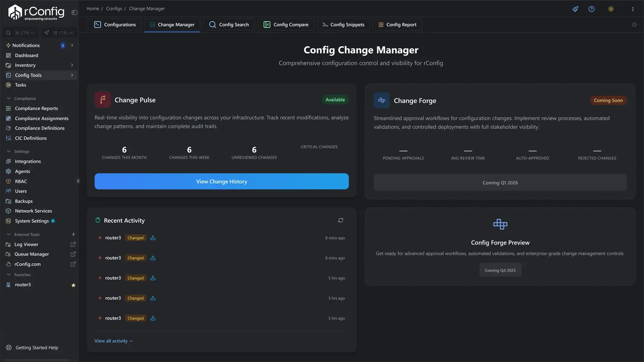Expand the Notifications submenu
The height and width of the screenshot is (362, 644).
click(x=72, y=45)
